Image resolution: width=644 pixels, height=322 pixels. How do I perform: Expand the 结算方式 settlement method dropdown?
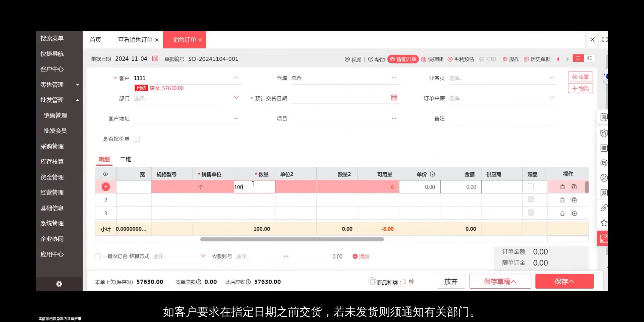pyautogui.click(x=203, y=256)
